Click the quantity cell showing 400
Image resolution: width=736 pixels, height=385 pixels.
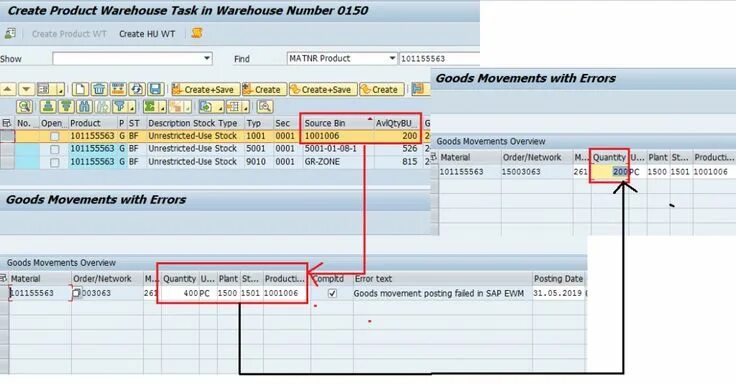(x=180, y=293)
